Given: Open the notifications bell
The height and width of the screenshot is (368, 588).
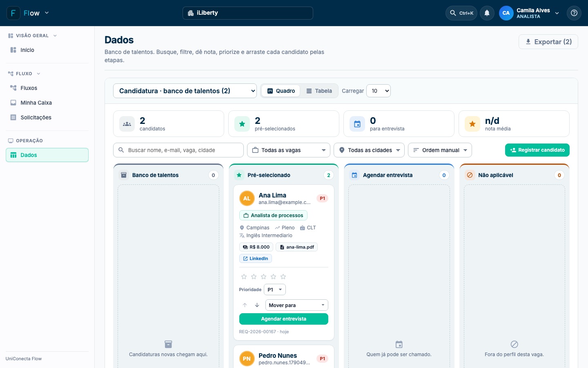Looking at the screenshot, I should [487, 13].
